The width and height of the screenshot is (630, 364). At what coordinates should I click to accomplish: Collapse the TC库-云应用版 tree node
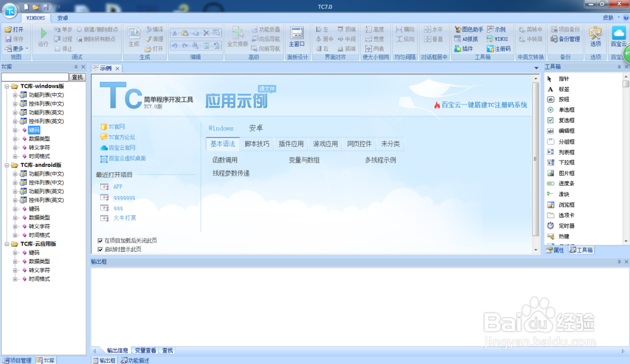click(7, 244)
